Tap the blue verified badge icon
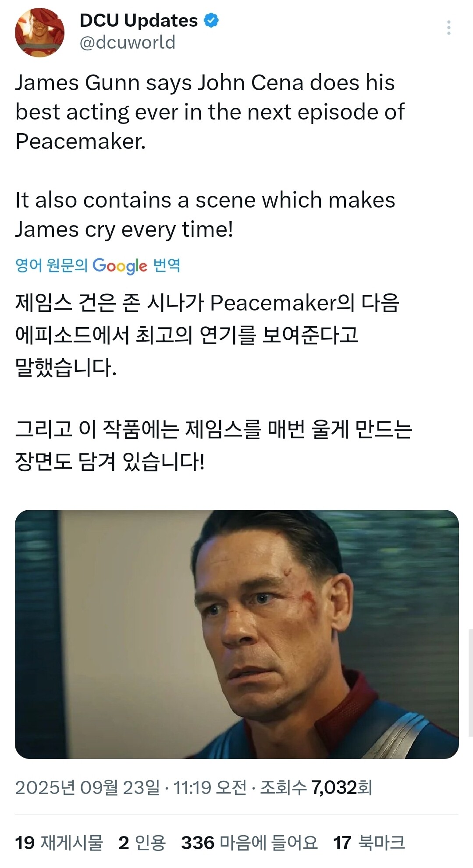 point(211,21)
